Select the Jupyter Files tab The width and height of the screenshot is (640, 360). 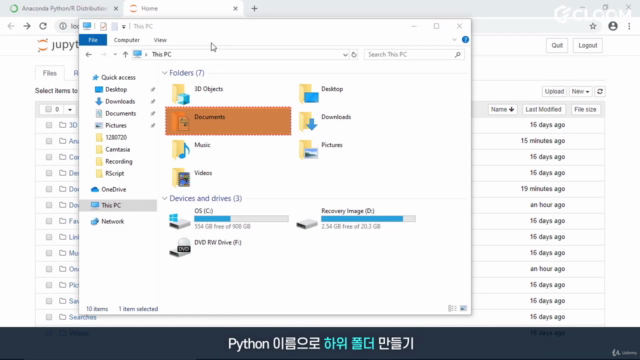[x=50, y=73]
